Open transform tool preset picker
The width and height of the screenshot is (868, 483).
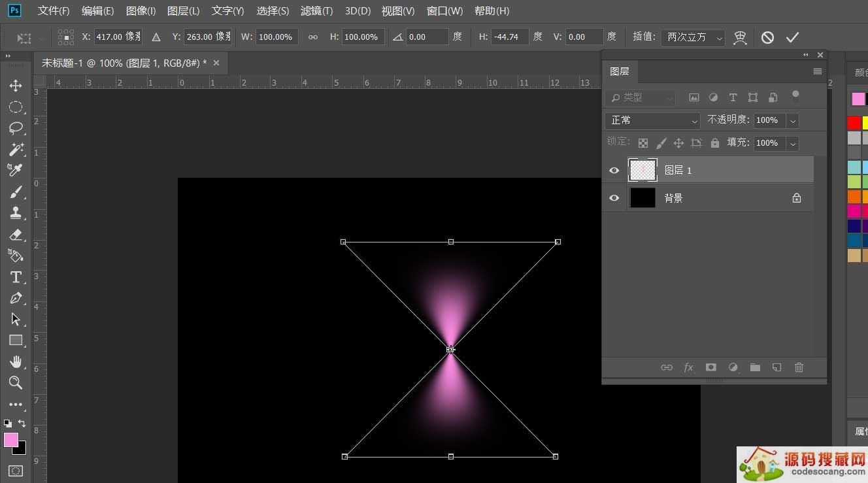point(29,37)
